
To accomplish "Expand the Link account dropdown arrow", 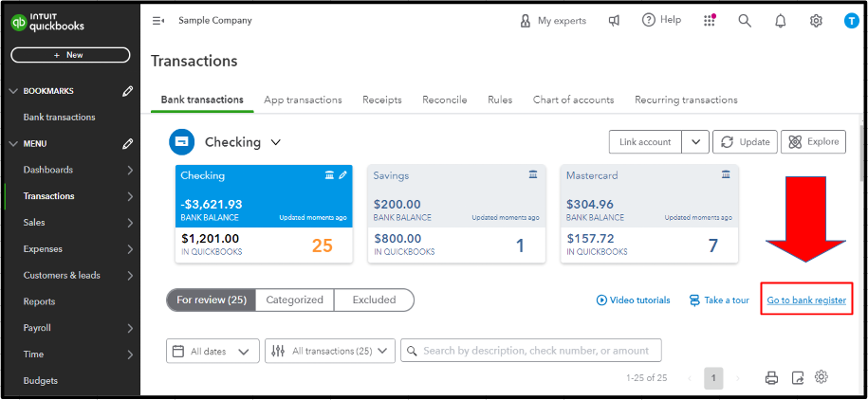I will [695, 142].
